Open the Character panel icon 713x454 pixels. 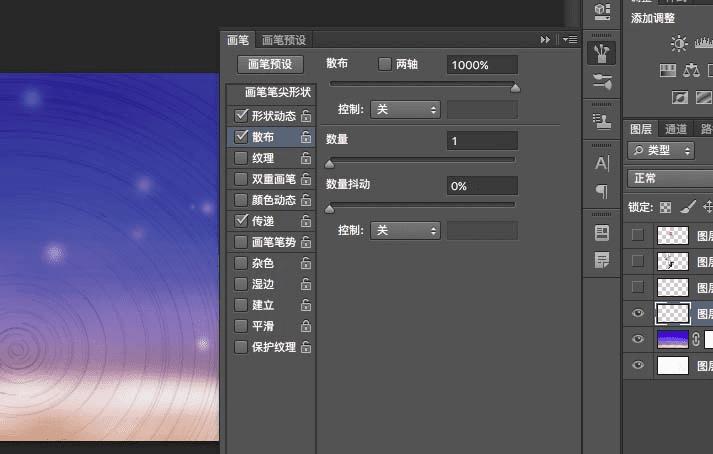(x=602, y=163)
